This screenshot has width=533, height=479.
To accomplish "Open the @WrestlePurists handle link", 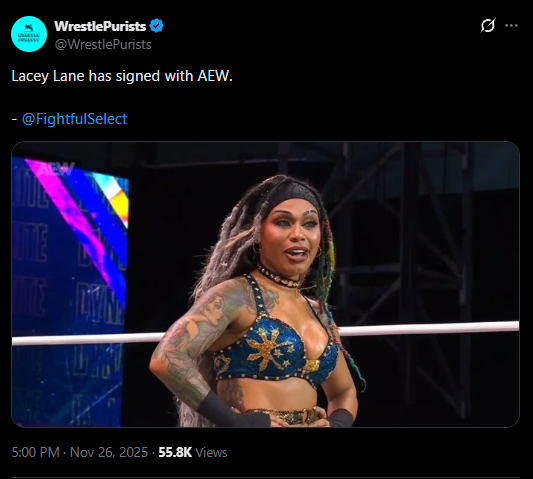I will (x=103, y=45).
